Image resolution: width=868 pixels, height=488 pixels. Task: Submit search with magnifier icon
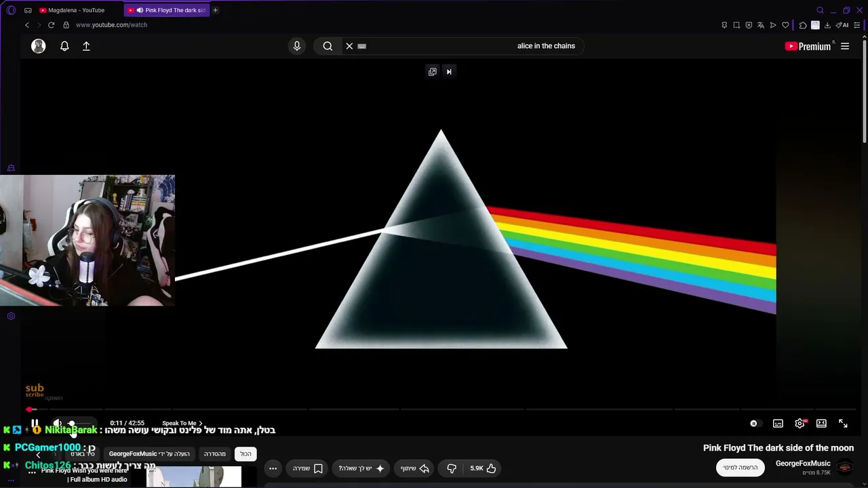pos(328,46)
